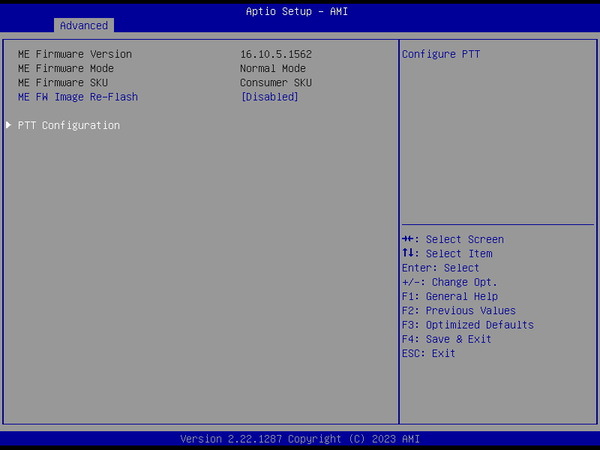
Task: Click the F3: Optimized Defaults hint
Action: pos(468,325)
